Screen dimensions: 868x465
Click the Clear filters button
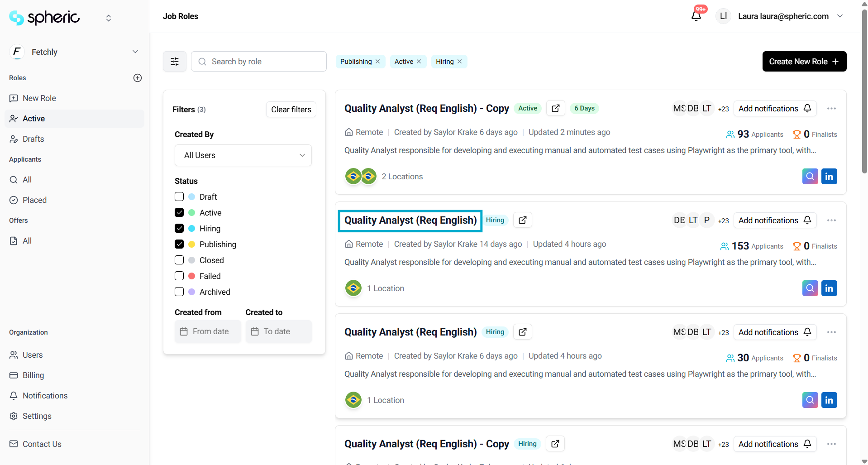pyautogui.click(x=291, y=110)
